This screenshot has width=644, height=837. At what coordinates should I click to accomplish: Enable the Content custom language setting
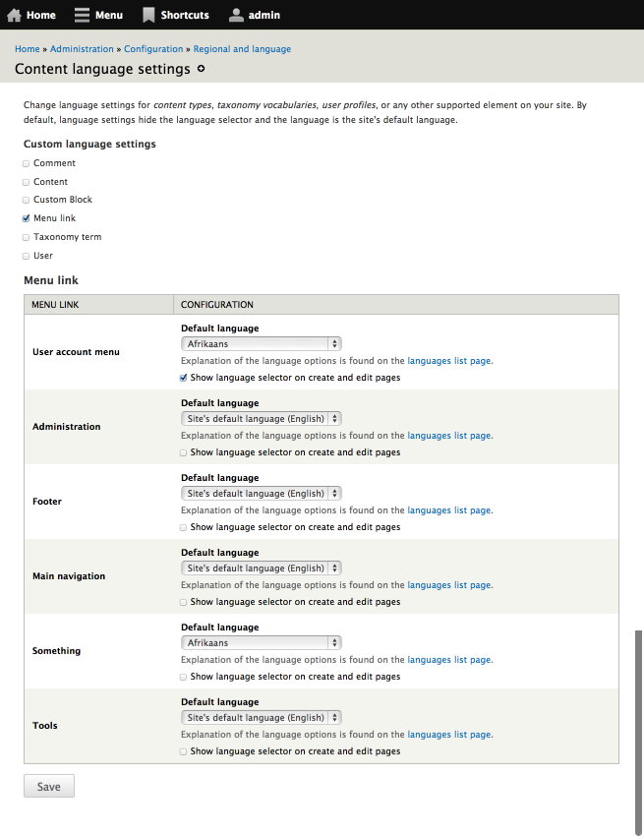[25, 181]
